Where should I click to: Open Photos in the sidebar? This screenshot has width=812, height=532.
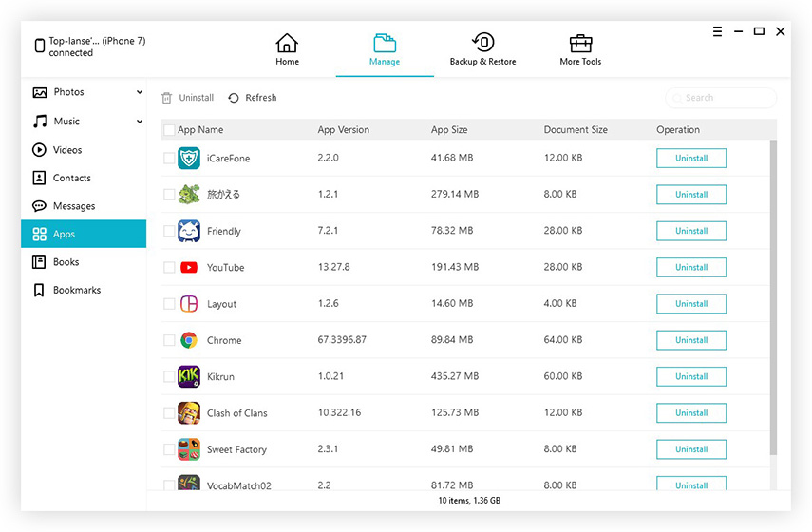[x=68, y=92]
